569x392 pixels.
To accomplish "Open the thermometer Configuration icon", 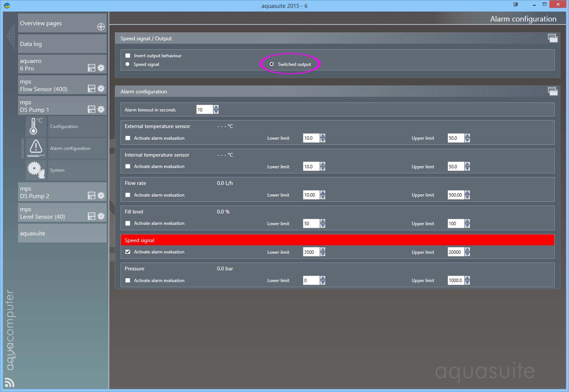I will (x=35, y=126).
